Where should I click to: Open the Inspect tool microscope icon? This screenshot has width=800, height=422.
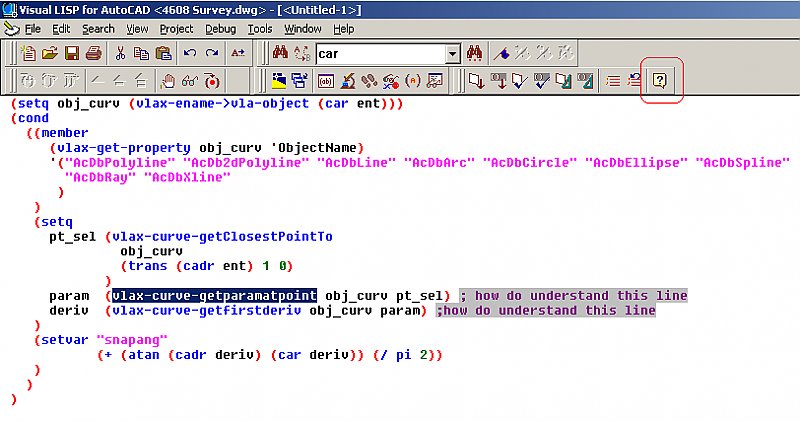[348, 81]
